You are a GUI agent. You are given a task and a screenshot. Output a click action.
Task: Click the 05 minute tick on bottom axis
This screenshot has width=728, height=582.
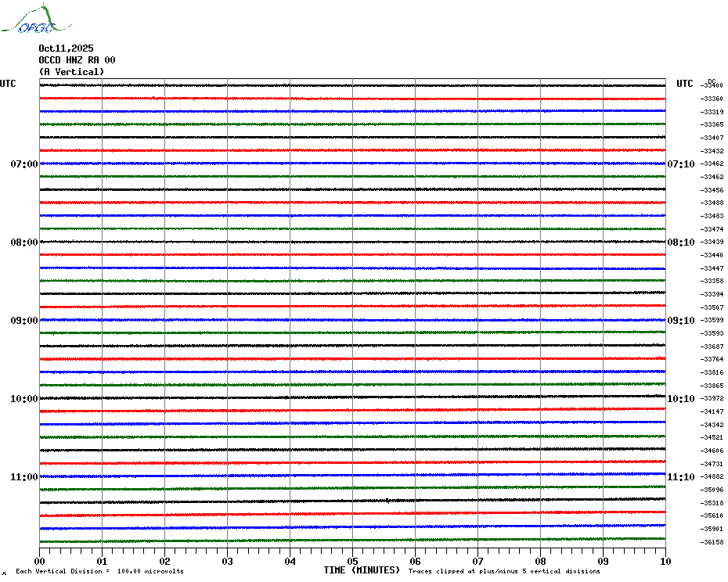click(x=352, y=561)
